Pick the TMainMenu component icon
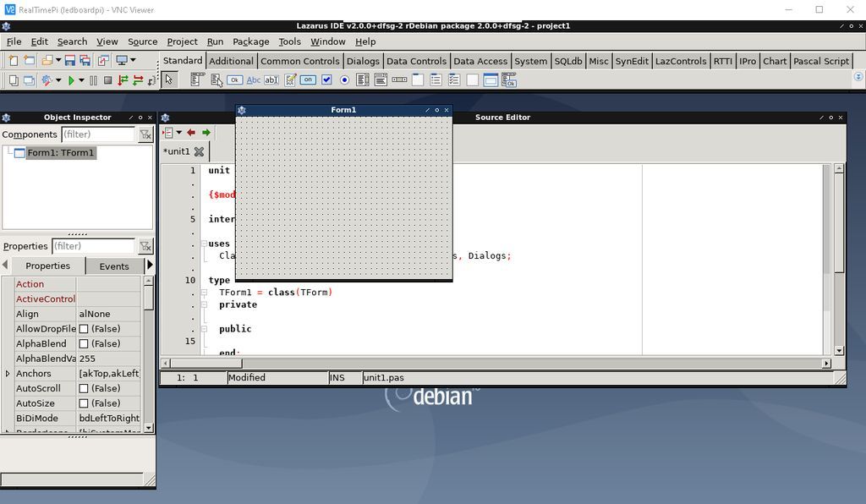 (195, 79)
